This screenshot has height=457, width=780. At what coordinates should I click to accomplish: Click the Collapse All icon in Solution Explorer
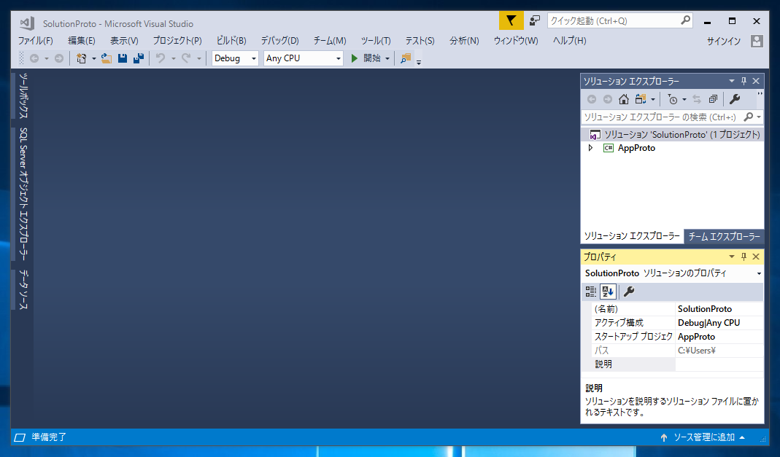click(x=713, y=99)
